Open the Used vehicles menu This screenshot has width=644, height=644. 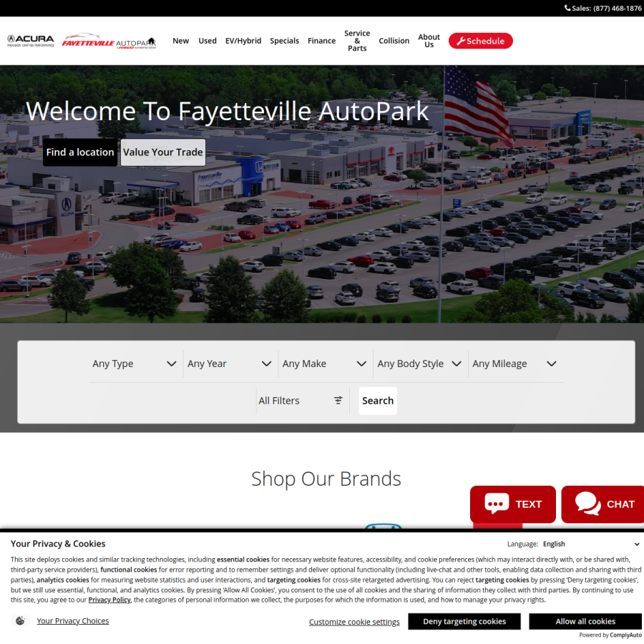[208, 41]
